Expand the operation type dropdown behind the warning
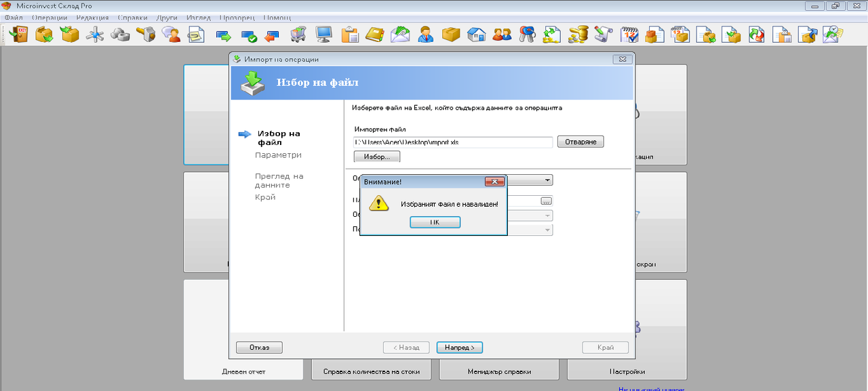868x391 pixels. point(547,180)
